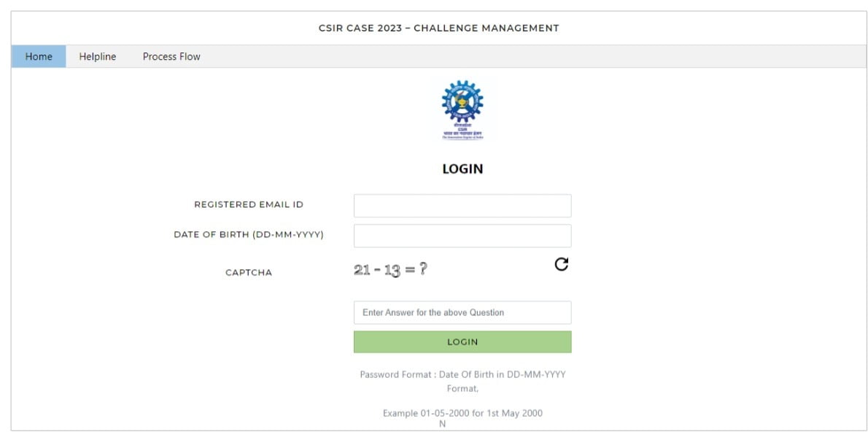Click the CSIR logo image
Image resolution: width=868 pixels, height=440 pixels.
pos(461,108)
